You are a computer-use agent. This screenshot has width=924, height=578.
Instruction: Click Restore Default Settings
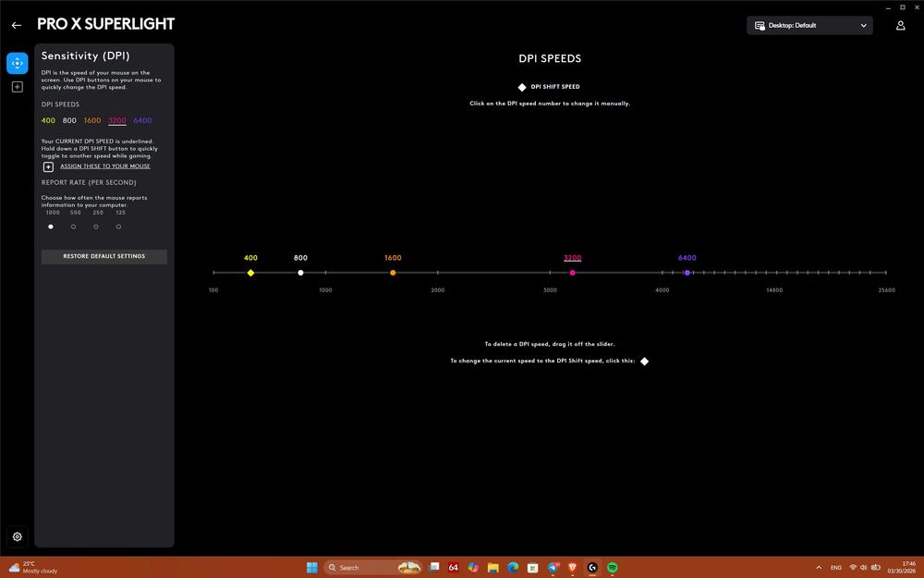point(104,256)
